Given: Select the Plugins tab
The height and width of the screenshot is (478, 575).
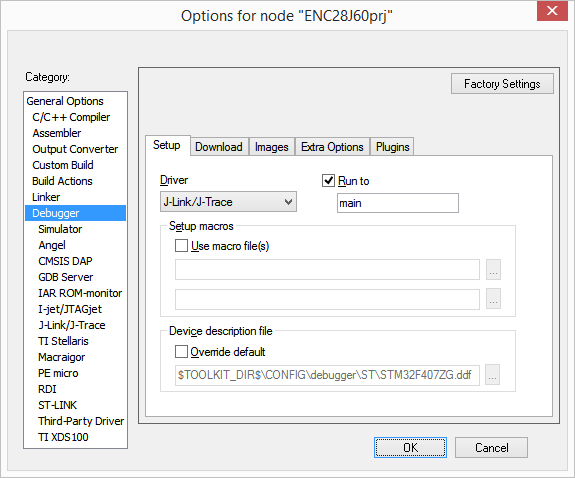Looking at the screenshot, I should point(392,147).
